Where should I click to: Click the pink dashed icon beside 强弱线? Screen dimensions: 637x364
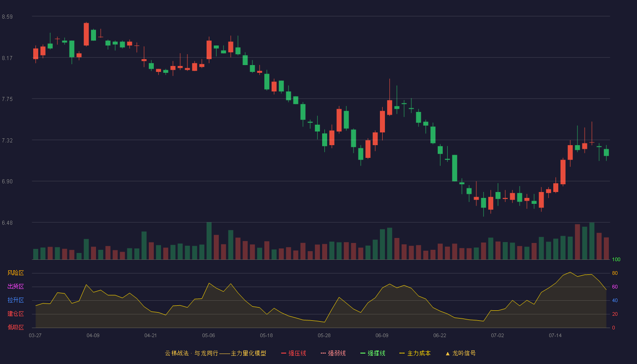(324, 353)
